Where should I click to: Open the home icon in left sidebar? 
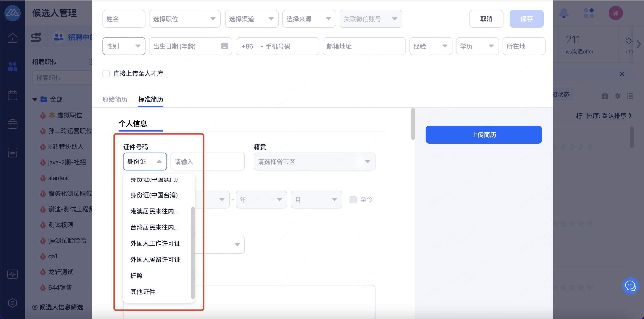(12, 38)
